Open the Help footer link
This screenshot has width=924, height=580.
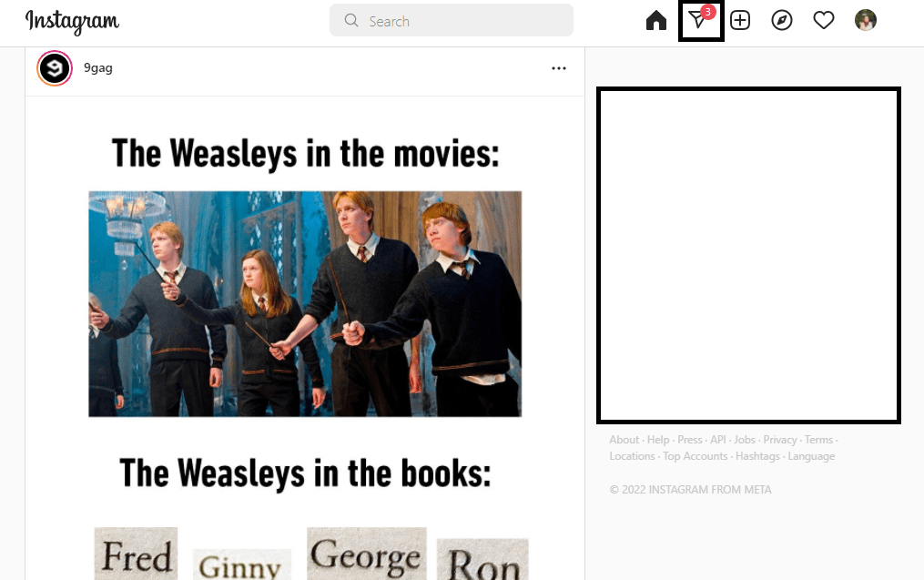coord(658,440)
